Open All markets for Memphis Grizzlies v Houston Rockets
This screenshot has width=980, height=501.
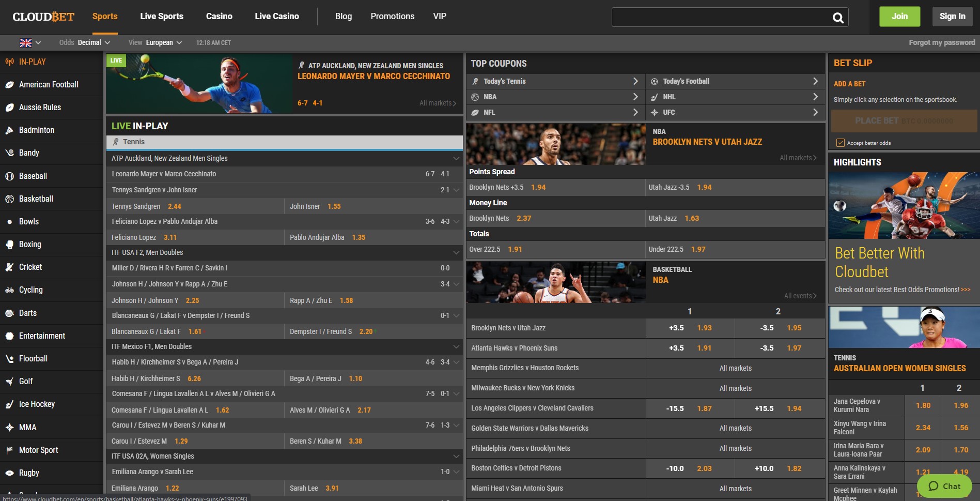tap(736, 368)
